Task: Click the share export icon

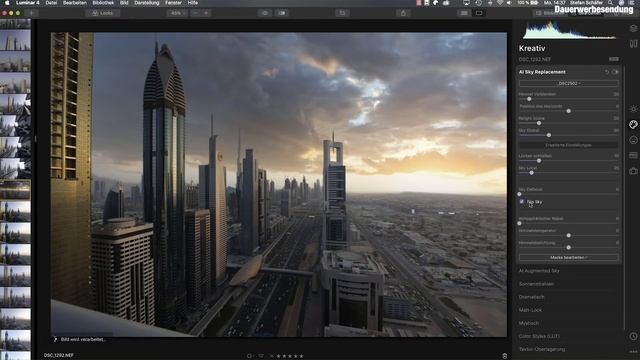Action: 403,13
